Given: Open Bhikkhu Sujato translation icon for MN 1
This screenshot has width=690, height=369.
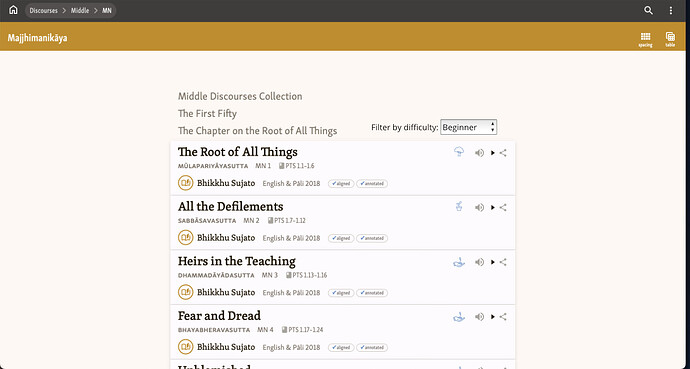Looking at the screenshot, I should click(x=186, y=183).
